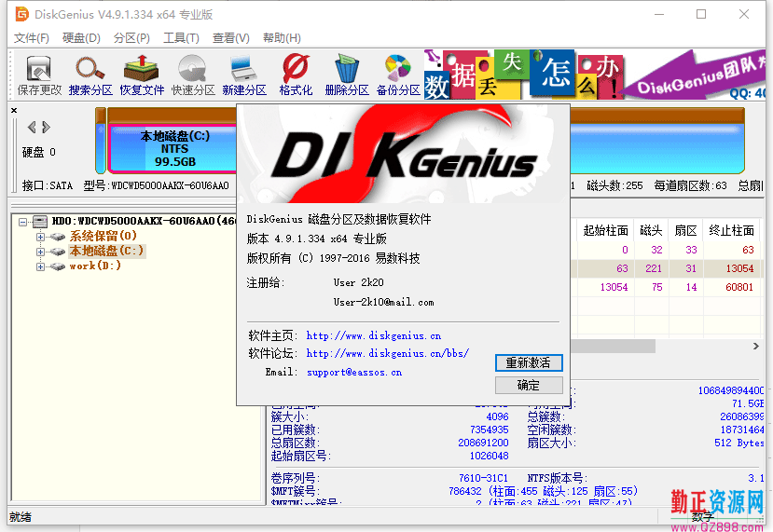Expand the 系统保留(0) tree node
The height and width of the screenshot is (532, 773).
[x=40, y=237]
